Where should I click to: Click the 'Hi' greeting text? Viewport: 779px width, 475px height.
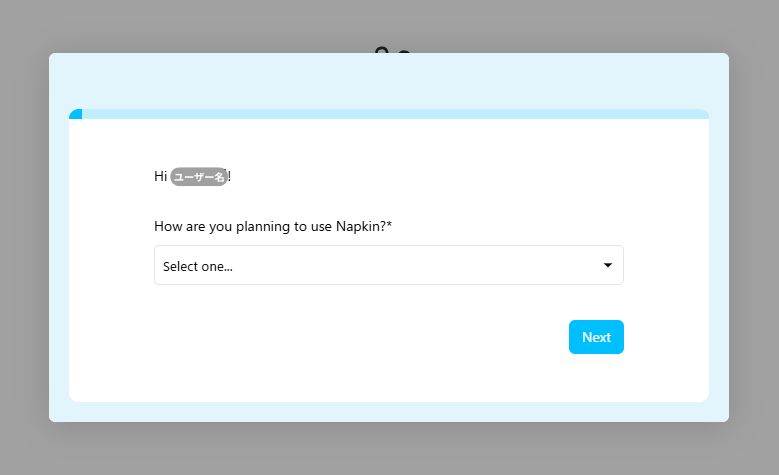tap(160, 176)
